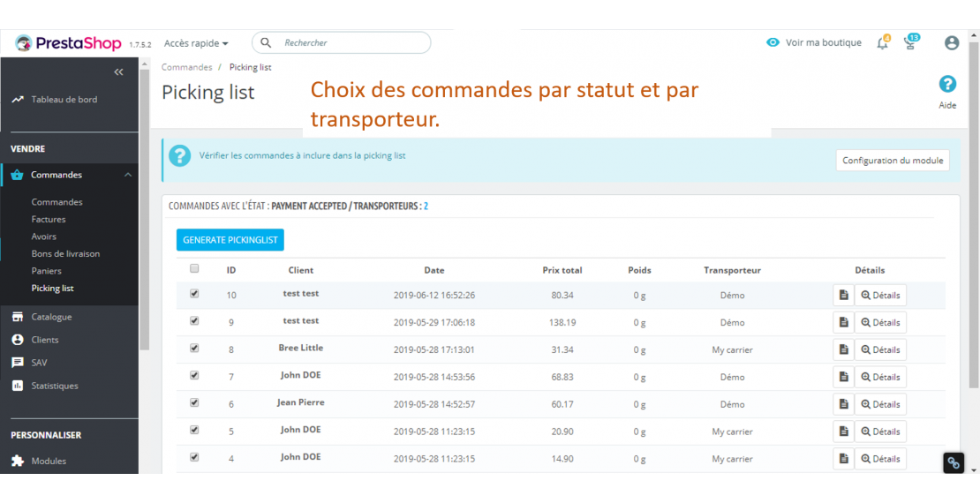Open Picking list submenu item

52,288
